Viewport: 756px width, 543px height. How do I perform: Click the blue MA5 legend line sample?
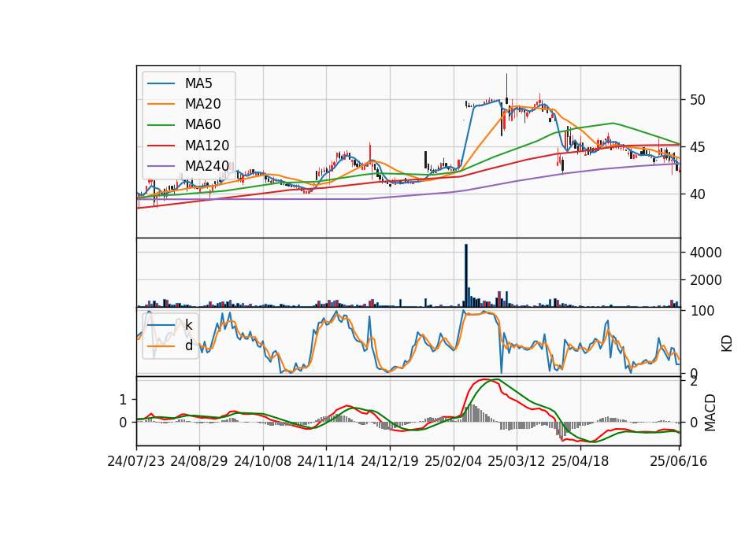[x=161, y=83]
